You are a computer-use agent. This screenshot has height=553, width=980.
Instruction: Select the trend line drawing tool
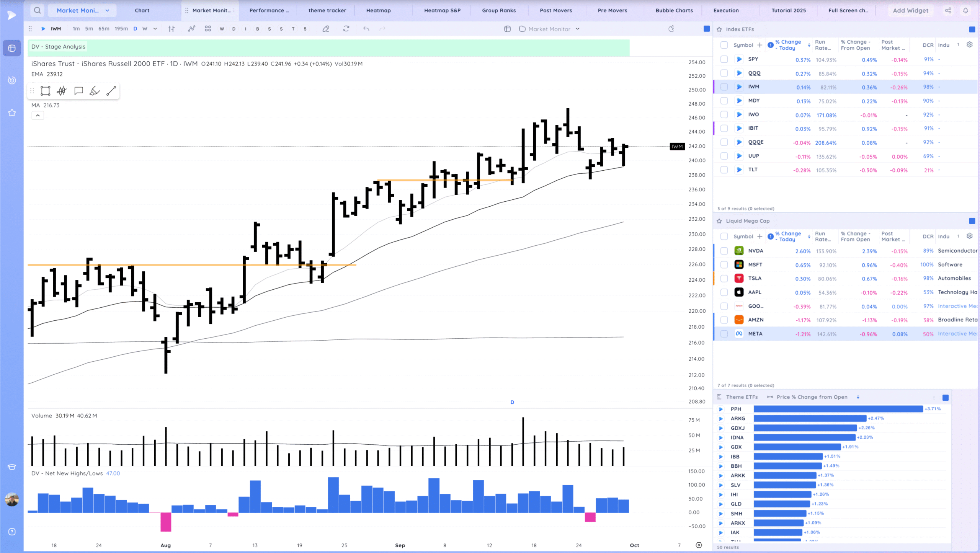pos(111,91)
